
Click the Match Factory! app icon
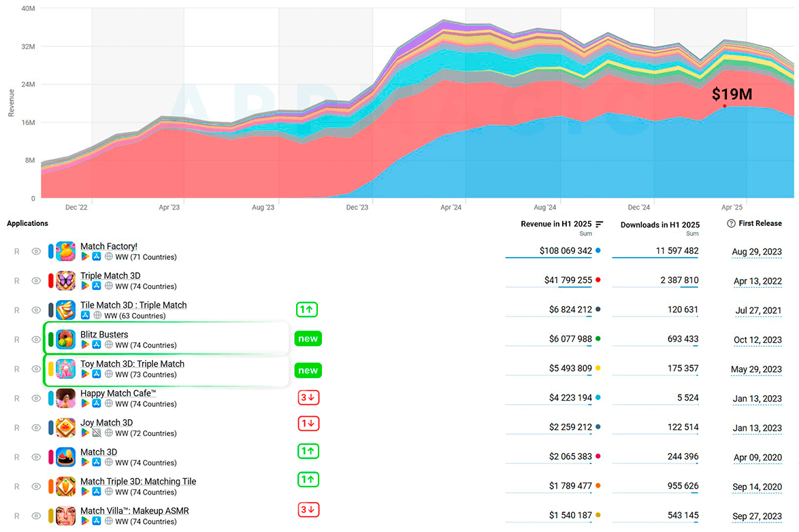coord(65,251)
